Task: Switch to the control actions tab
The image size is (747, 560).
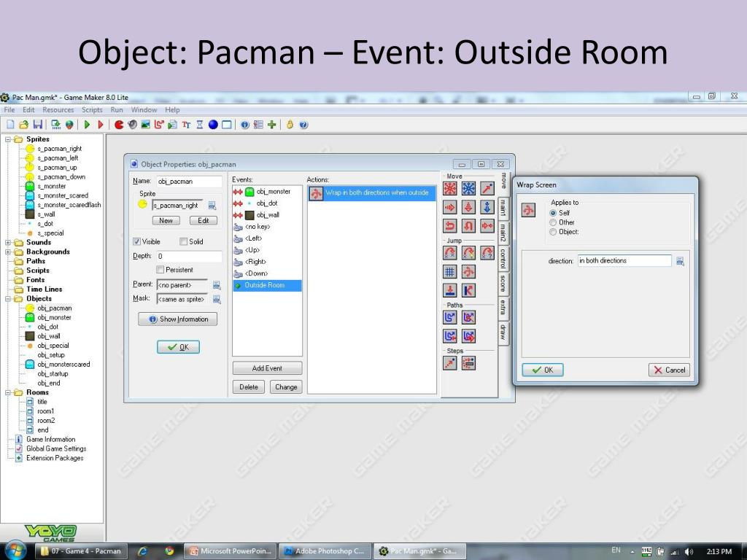Action: click(503, 258)
